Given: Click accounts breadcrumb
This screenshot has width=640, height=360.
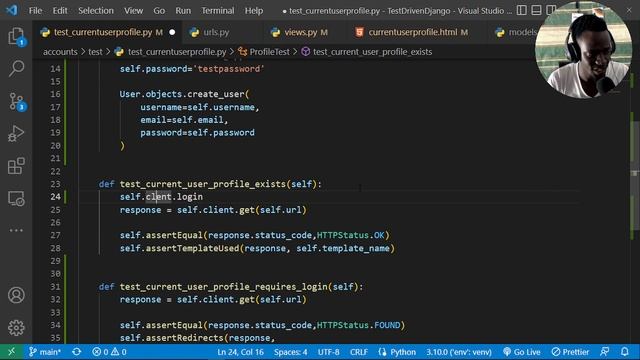Looking at the screenshot, I should (60, 52).
